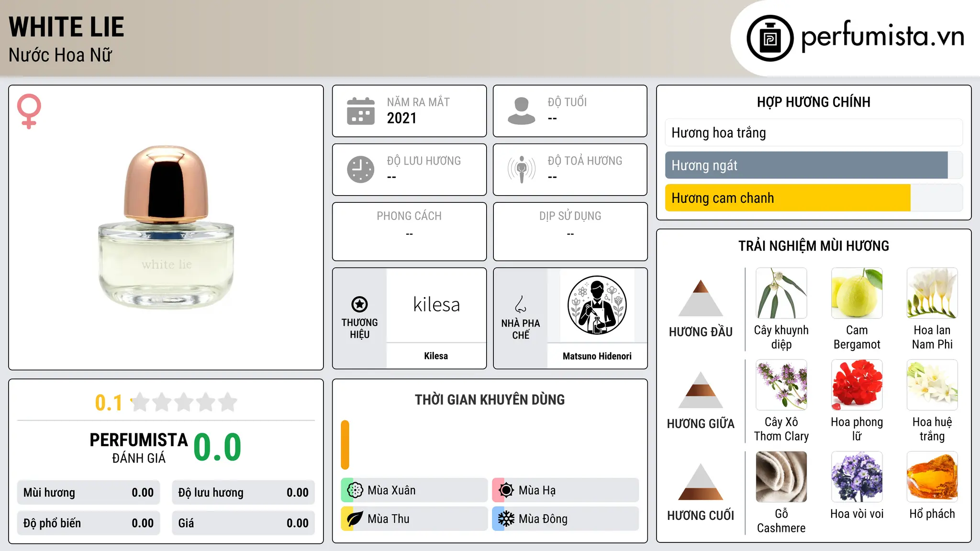Click the PERFUMISTA ĐÁNH GIÁ label
Screen dimensions: 980x551
pyautogui.click(x=139, y=448)
